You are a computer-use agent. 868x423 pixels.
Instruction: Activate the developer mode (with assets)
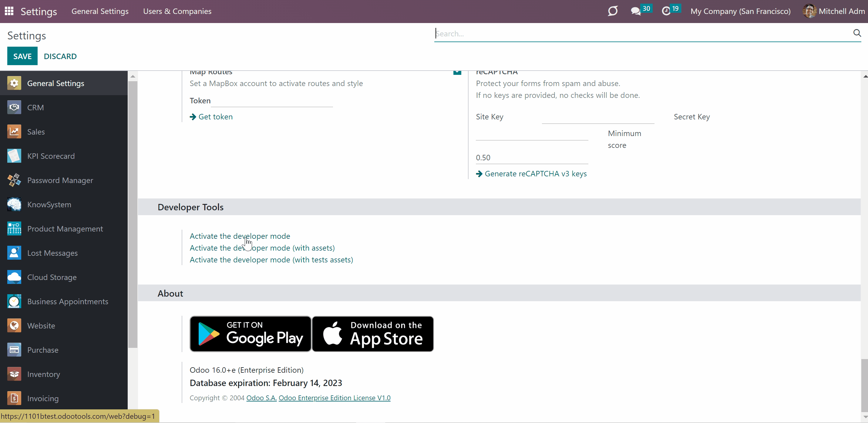(x=262, y=248)
